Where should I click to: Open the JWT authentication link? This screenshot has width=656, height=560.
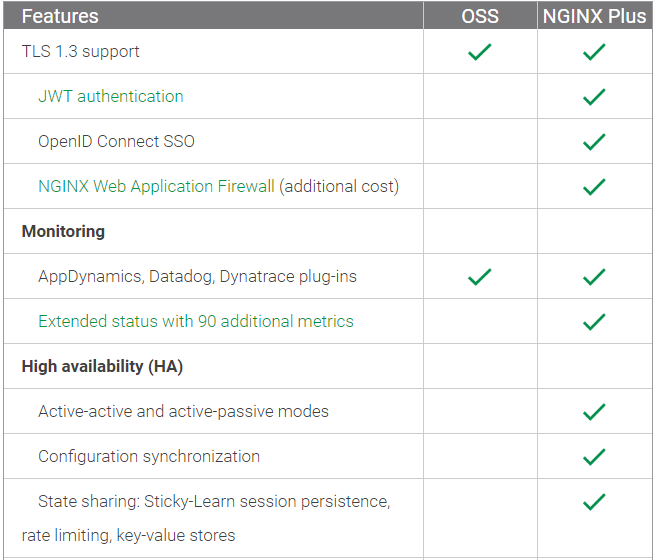[111, 96]
